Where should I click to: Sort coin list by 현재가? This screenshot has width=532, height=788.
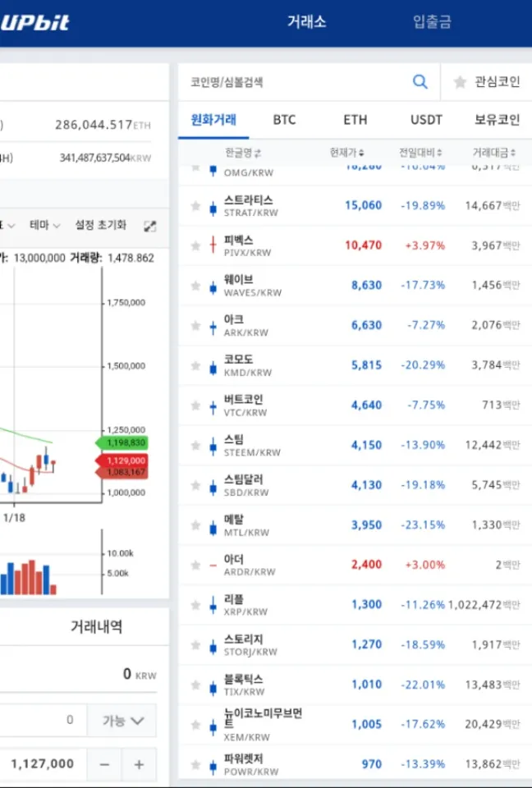click(347, 153)
